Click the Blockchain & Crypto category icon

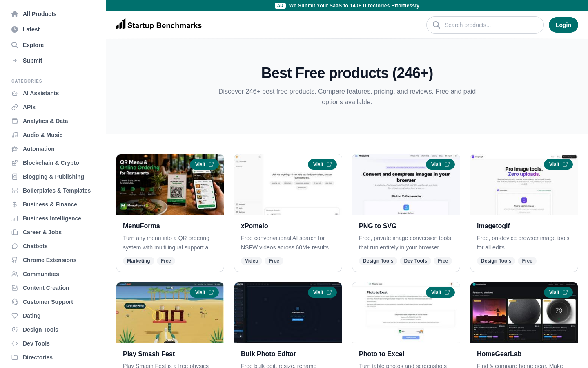tap(15, 163)
